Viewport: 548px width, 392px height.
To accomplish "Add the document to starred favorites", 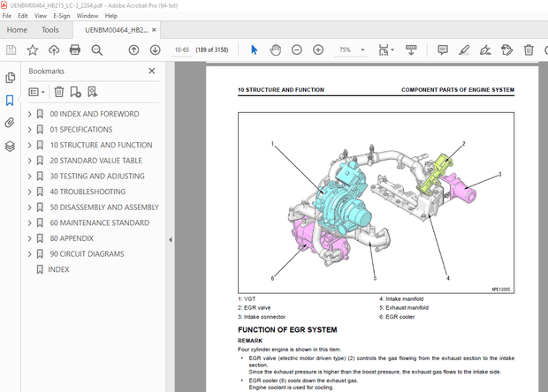I will pyautogui.click(x=33, y=50).
